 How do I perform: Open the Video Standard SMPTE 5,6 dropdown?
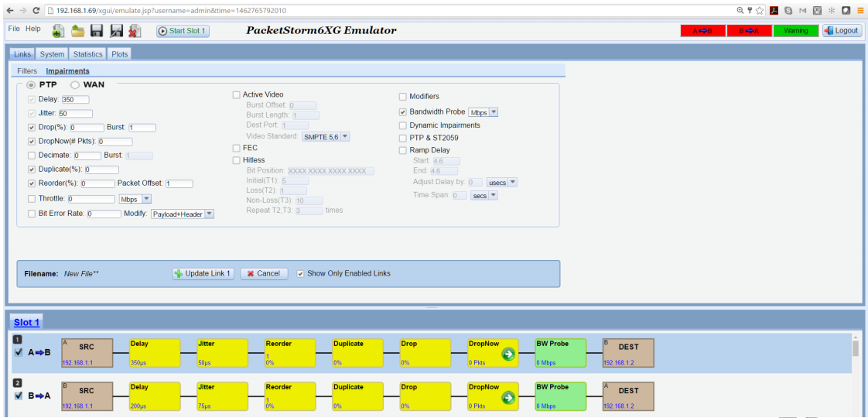[326, 135]
